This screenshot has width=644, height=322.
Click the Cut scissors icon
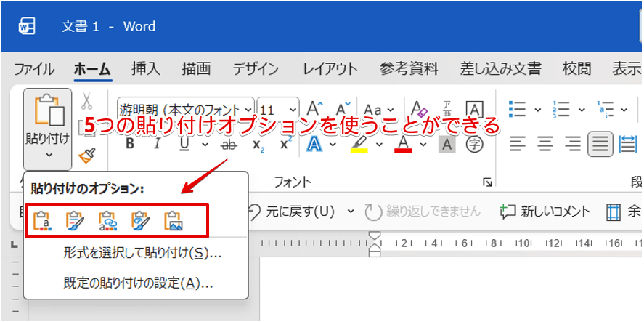pos(86,101)
